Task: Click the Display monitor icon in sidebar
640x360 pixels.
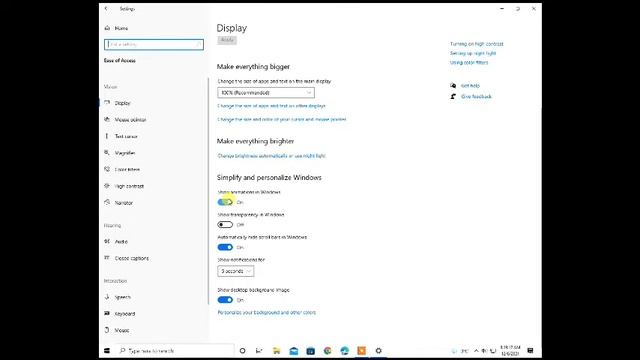Action: (x=107, y=102)
